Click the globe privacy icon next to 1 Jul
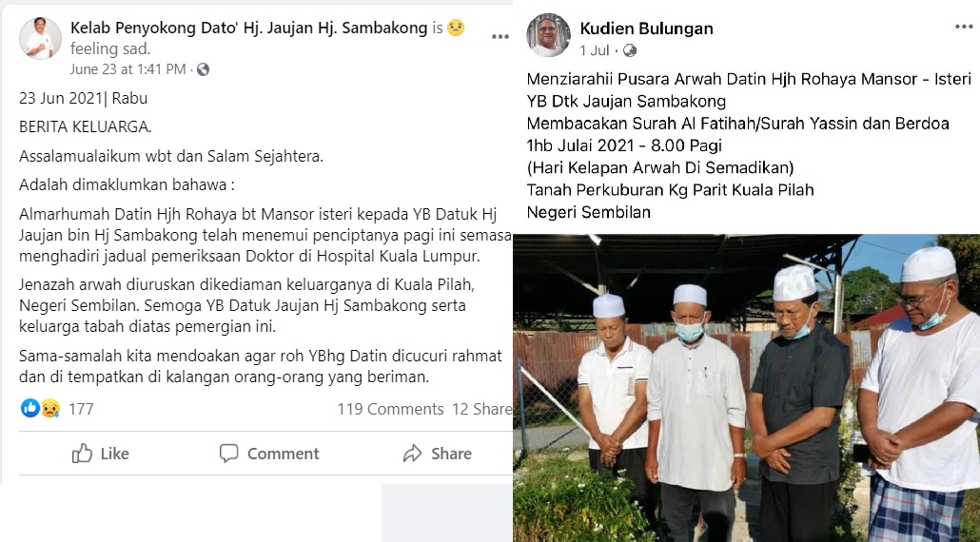This screenshot has width=980, height=542. click(629, 50)
